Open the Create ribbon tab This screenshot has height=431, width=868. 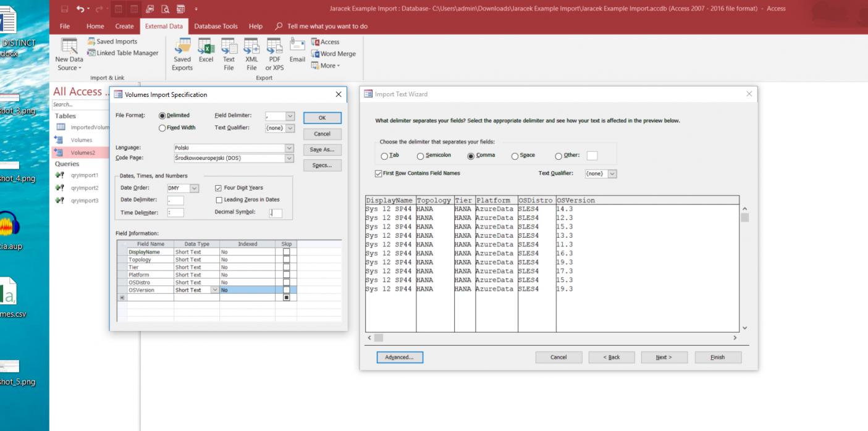click(124, 27)
